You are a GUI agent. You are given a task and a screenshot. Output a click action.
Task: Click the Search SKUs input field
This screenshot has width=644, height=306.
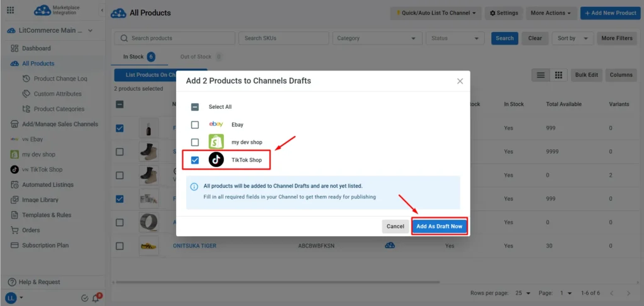coord(284,38)
